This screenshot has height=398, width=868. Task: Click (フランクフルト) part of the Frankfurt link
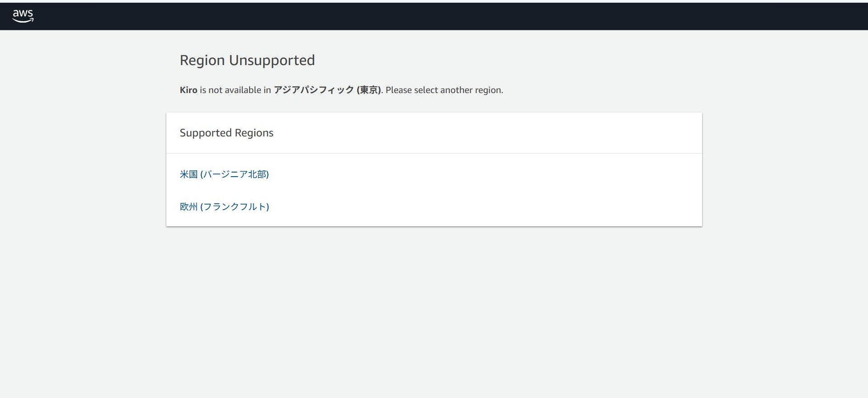[235, 207]
